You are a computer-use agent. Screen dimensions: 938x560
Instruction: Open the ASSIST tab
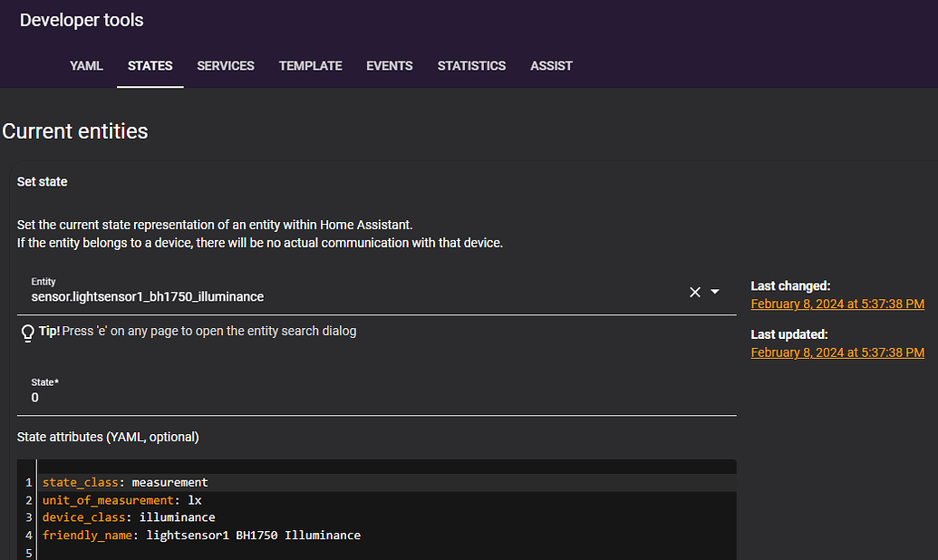tap(551, 66)
